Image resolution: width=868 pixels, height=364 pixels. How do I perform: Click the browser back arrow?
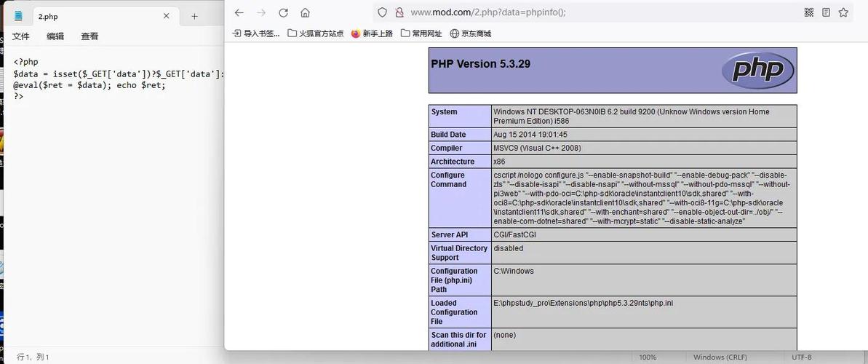pos(239,13)
